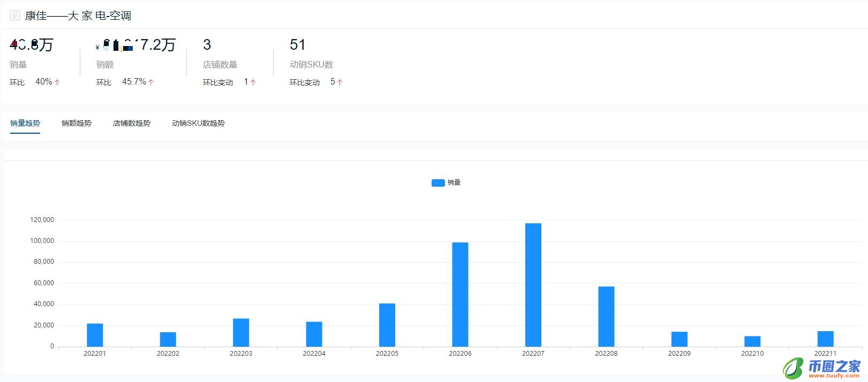The width and height of the screenshot is (868, 382).
Task: Click the 销量 metric label under 万
Action: [x=18, y=64]
